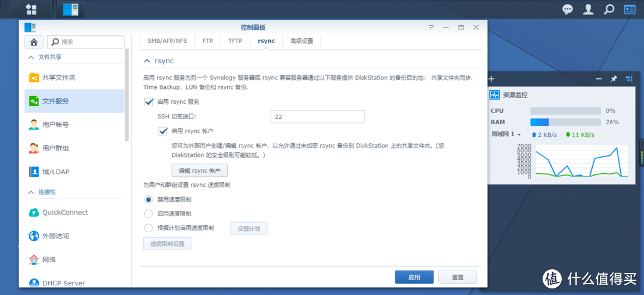Uncheck 启用 rsync 服务 checkbox

tap(148, 102)
